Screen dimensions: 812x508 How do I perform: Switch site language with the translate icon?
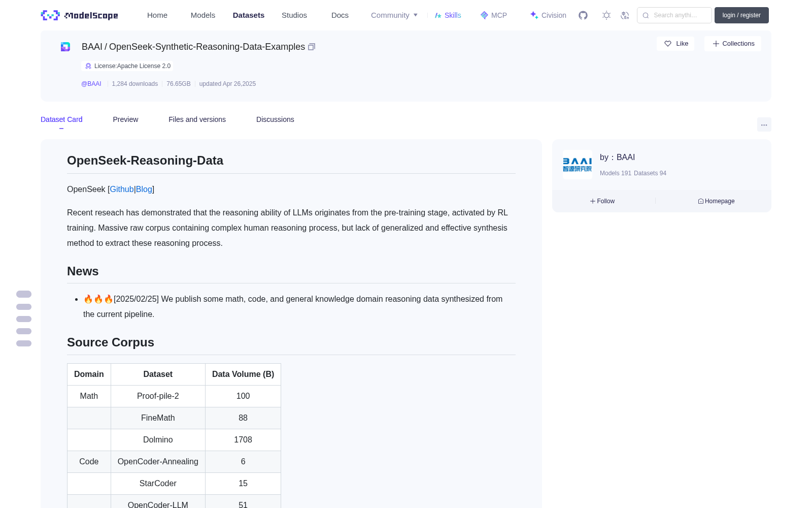coord(625,15)
